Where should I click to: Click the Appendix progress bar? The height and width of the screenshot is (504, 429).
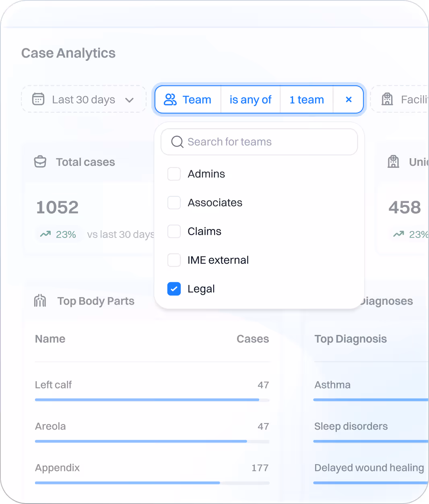152,483
